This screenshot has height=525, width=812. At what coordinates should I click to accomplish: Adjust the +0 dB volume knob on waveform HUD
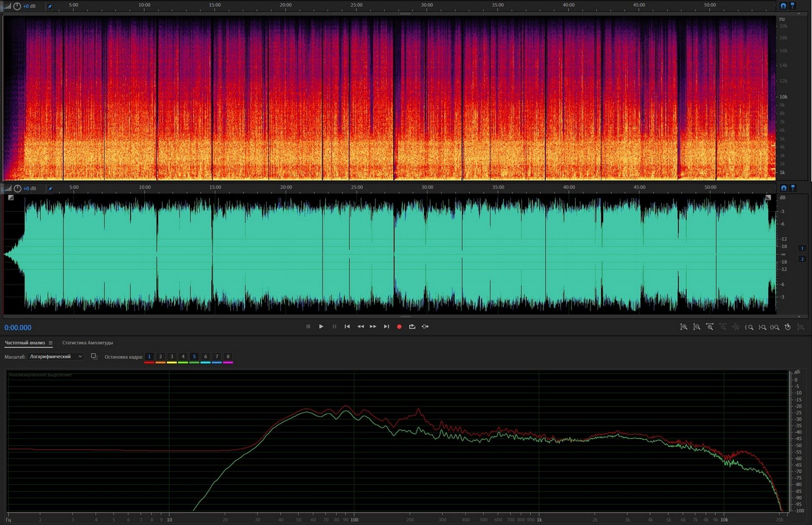[17, 189]
